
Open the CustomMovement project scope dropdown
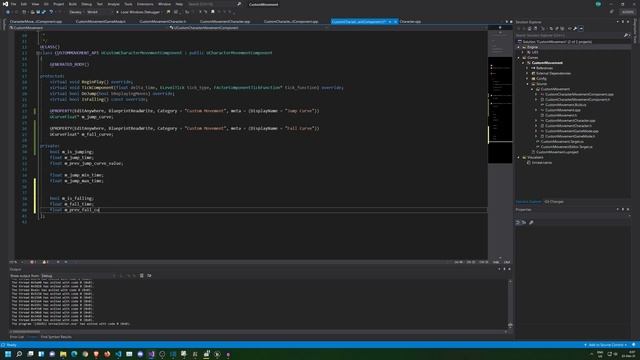click(x=88, y=28)
